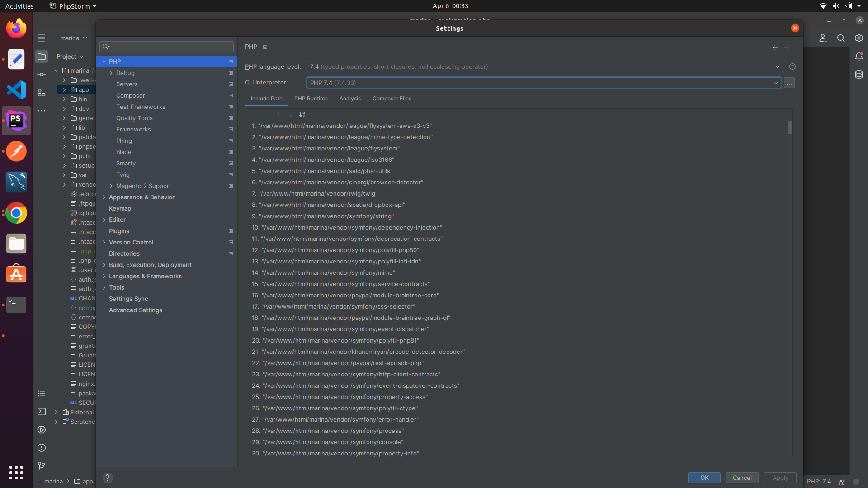The height and width of the screenshot is (488, 868).
Task: Expand Magento 2 Support node
Action: (111, 186)
